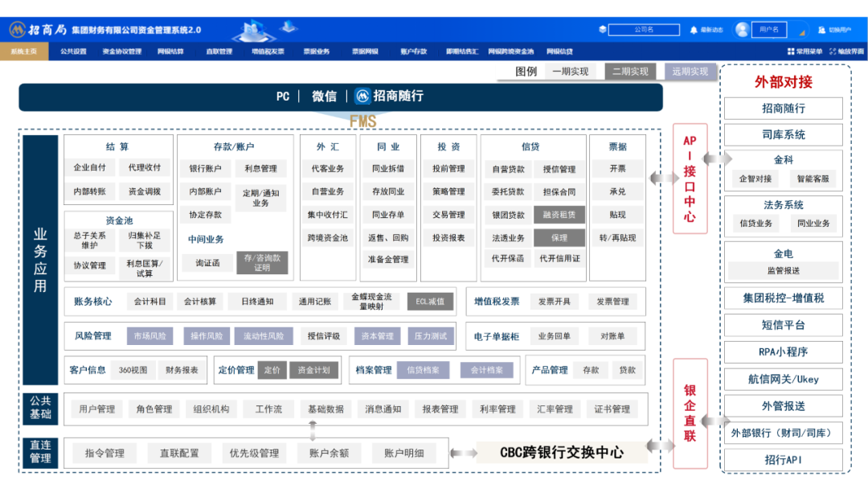Click the 缩放界面 label
This screenshot has height=489, width=868.
(851, 51)
